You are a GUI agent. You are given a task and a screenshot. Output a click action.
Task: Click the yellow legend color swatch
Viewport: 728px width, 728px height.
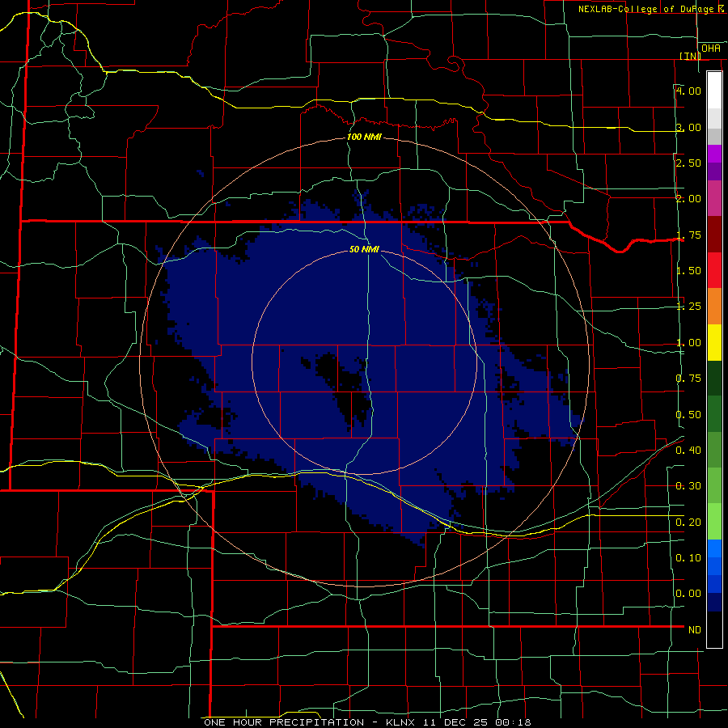(714, 342)
